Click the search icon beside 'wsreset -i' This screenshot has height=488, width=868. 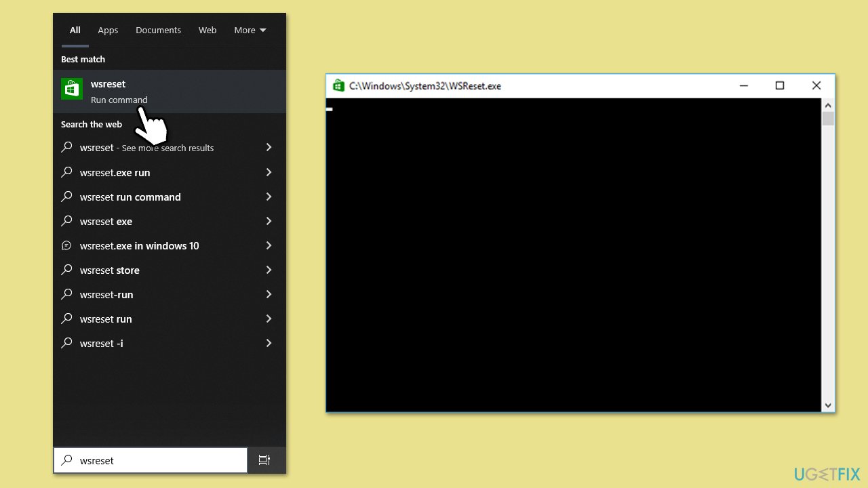tap(66, 343)
